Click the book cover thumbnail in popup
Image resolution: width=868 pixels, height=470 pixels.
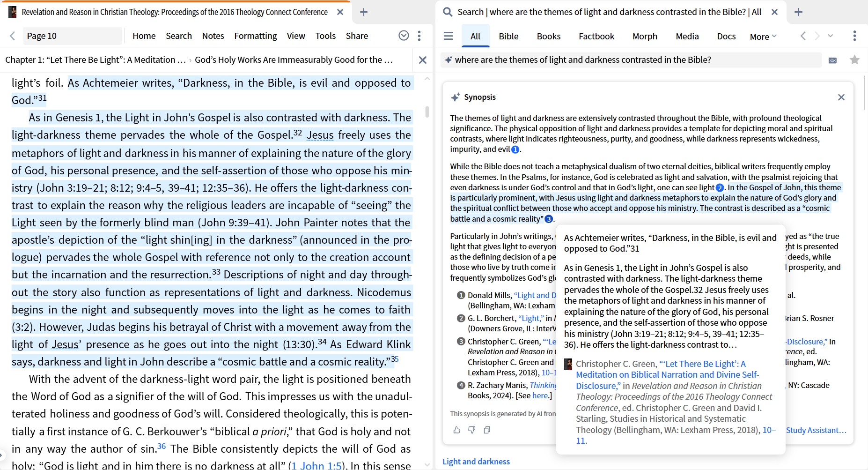[568, 364]
